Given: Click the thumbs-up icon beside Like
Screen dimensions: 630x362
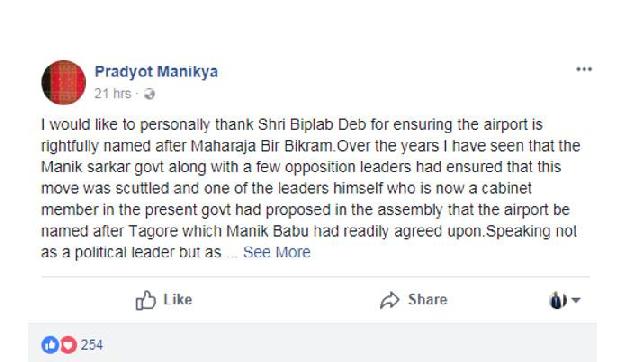Looking at the screenshot, I should [x=145, y=300].
